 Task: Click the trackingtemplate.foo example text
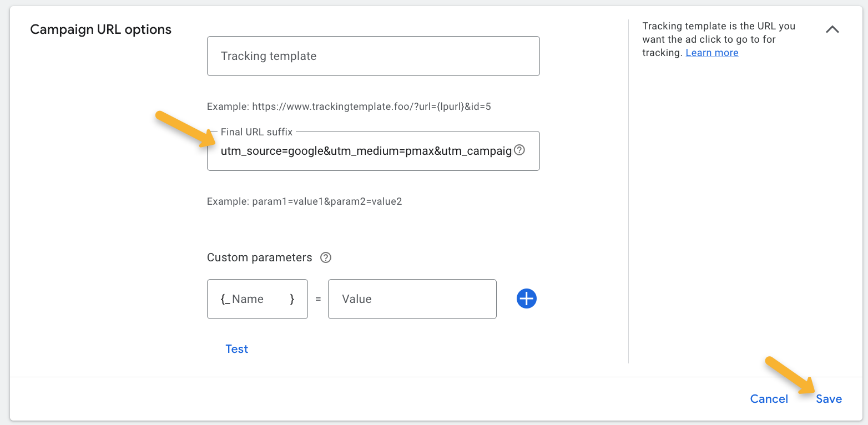click(x=349, y=106)
